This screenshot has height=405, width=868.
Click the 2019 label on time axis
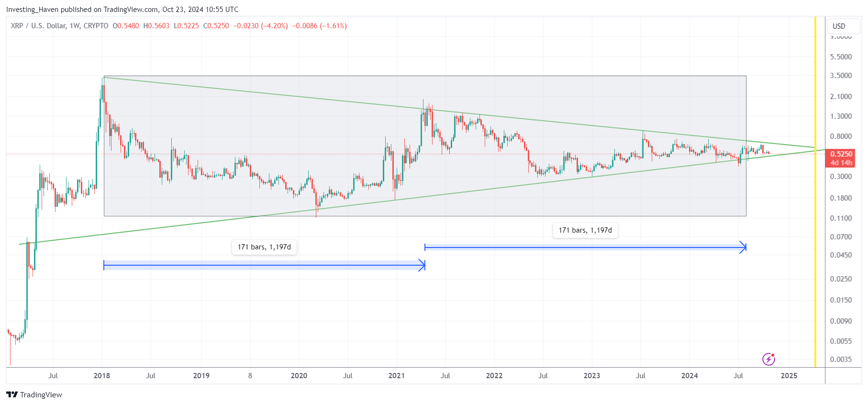pyautogui.click(x=201, y=376)
